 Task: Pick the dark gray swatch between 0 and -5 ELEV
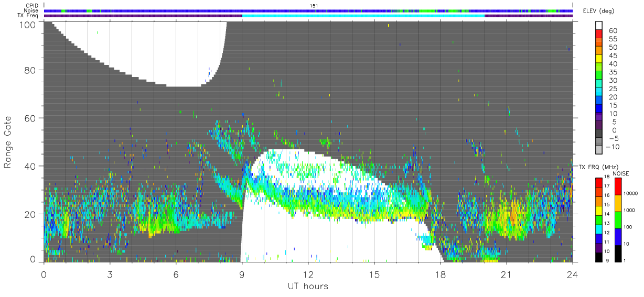[599, 134]
